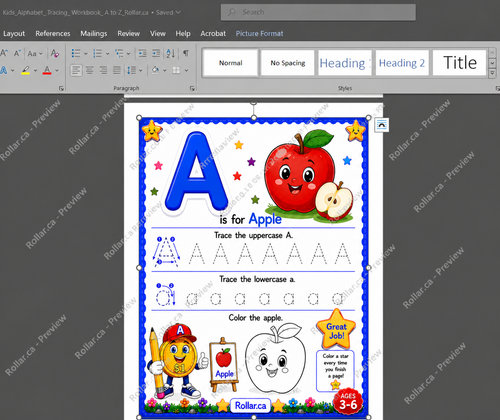Open text highlight color dropdown arrow

click(x=35, y=70)
